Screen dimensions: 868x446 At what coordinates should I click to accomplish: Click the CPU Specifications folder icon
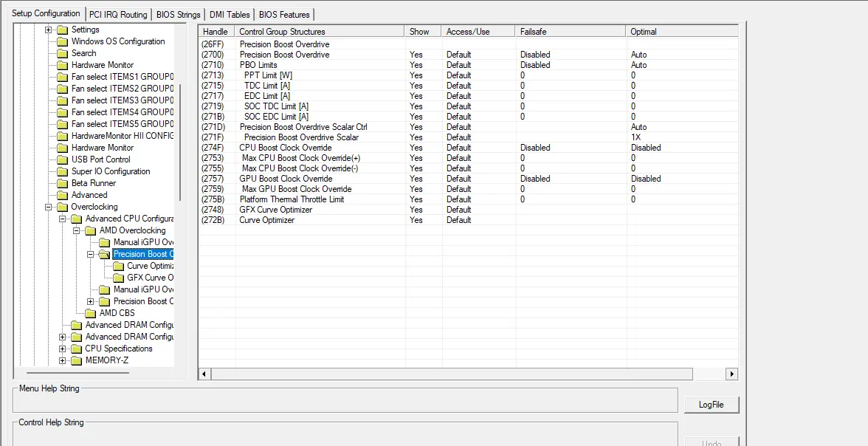tap(77, 349)
